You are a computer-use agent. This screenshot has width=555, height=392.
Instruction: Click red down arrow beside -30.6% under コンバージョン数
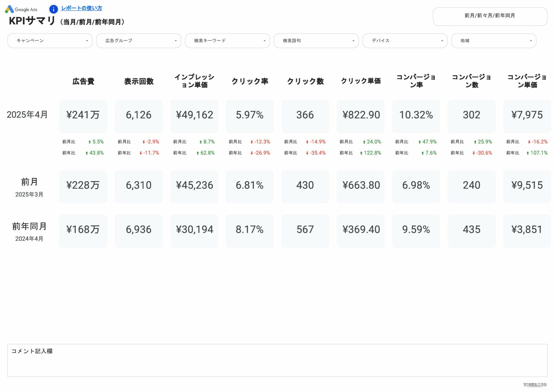click(474, 153)
